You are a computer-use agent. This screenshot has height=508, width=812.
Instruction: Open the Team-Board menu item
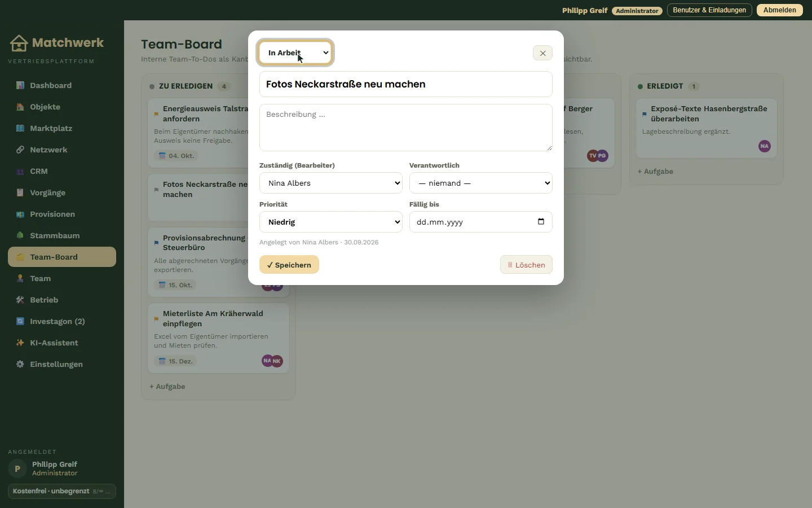click(62, 257)
